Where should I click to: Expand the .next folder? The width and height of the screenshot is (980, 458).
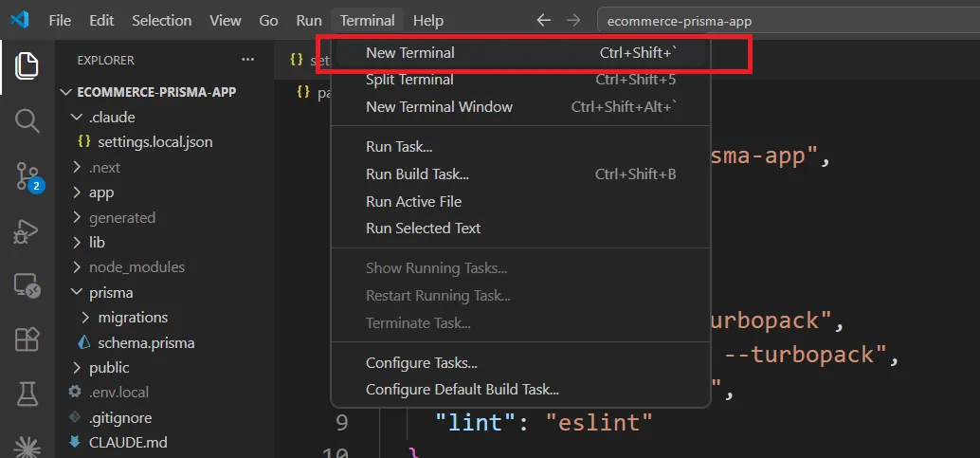(x=76, y=168)
